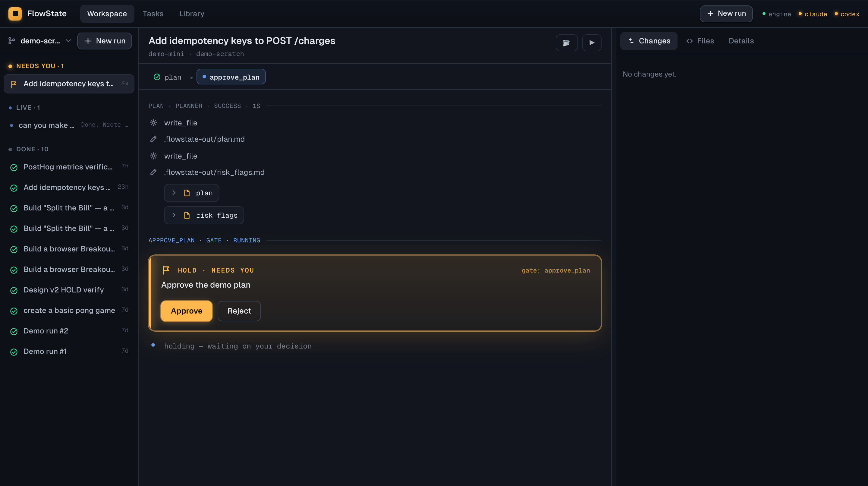The height and width of the screenshot is (486, 868).
Task: Click the PLAN · PLANNER · SUCCESS · 1S header
Action: click(204, 106)
